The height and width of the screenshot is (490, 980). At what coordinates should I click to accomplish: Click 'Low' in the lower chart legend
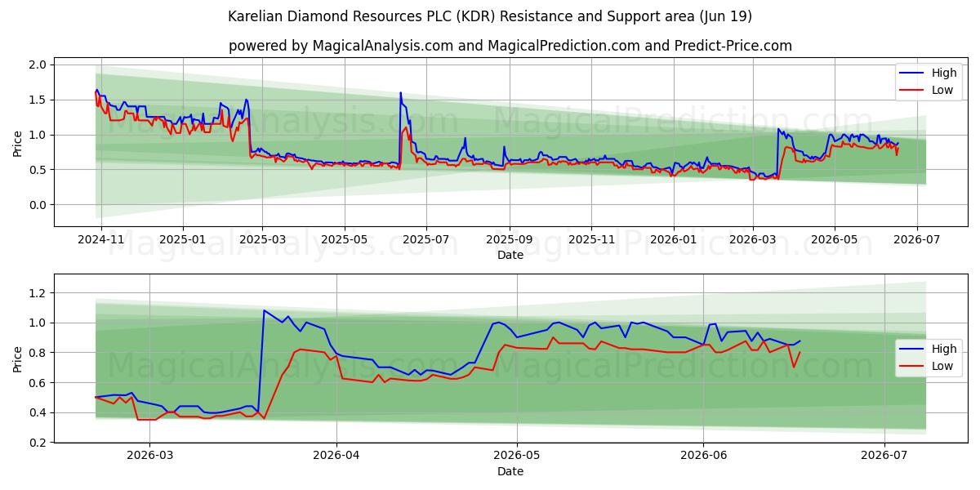(942, 366)
